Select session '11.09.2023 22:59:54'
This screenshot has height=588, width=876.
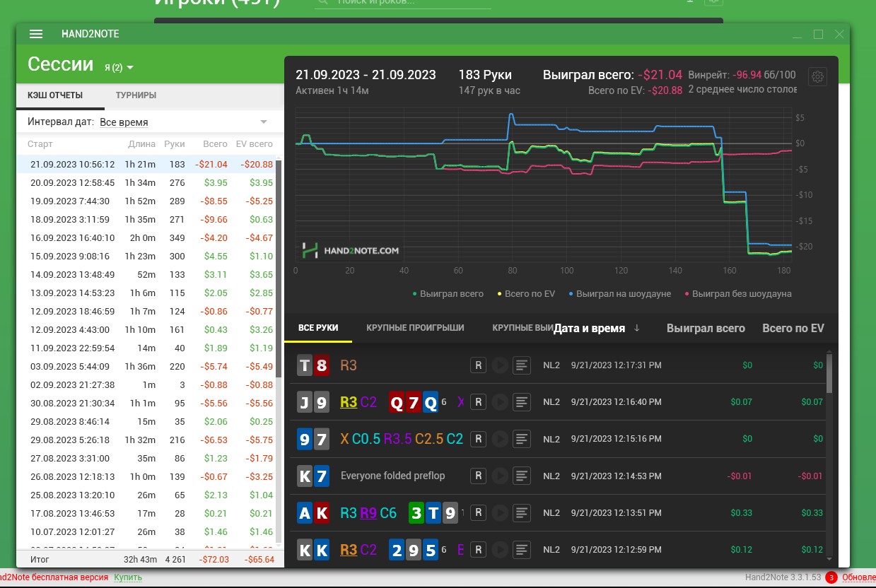[149, 348]
